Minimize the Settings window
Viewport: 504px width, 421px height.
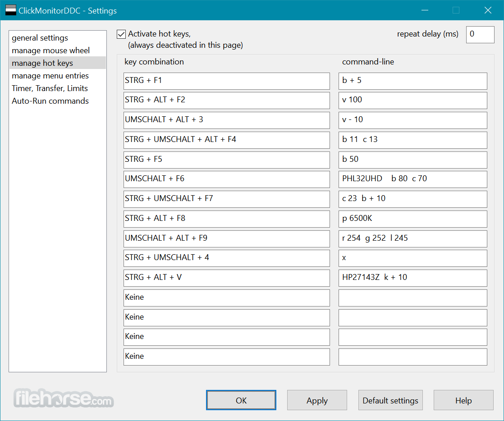click(425, 10)
